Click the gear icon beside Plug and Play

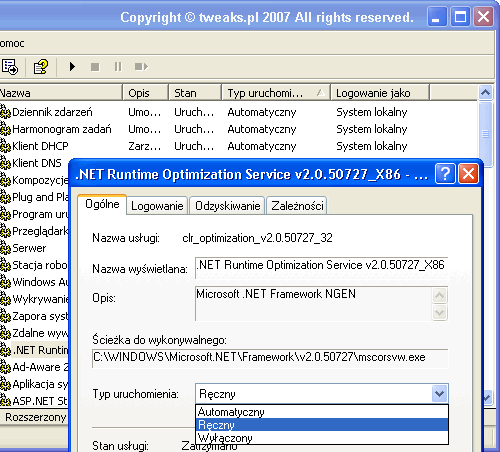(x=5, y=197)
